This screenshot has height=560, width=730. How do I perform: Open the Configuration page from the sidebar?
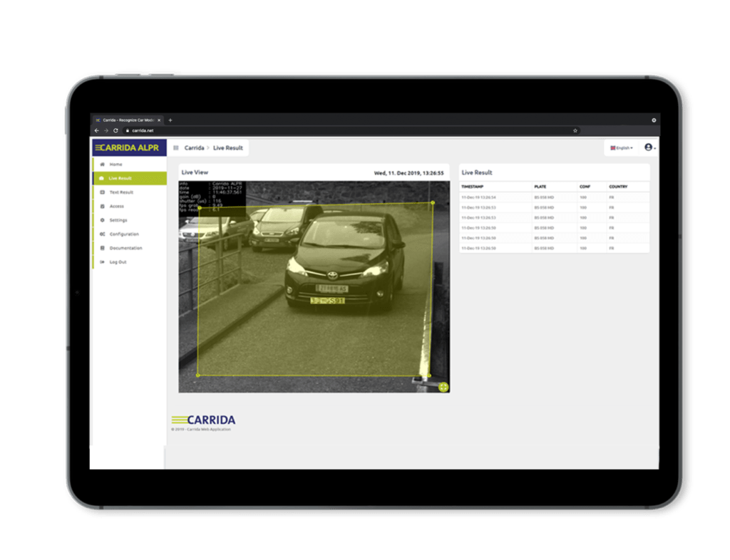click(130, 234)
